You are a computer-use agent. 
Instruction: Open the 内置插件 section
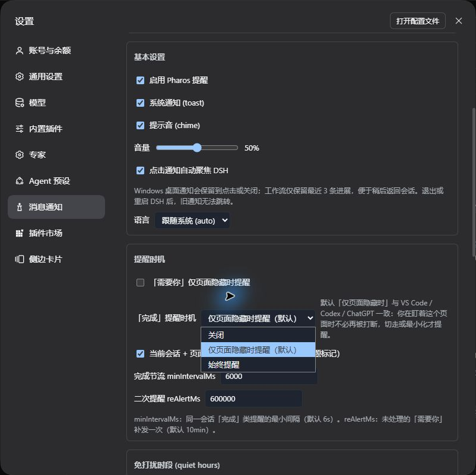(x=56, y=129)
